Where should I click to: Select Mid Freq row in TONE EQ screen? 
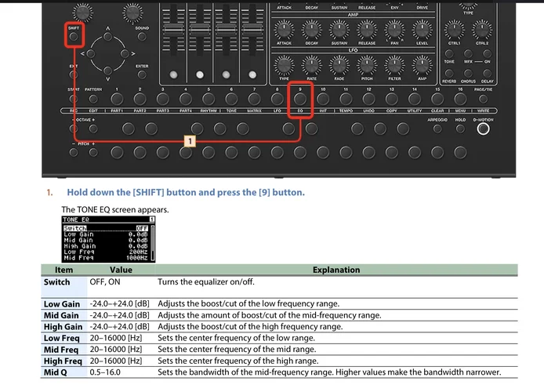pos(106,257)
